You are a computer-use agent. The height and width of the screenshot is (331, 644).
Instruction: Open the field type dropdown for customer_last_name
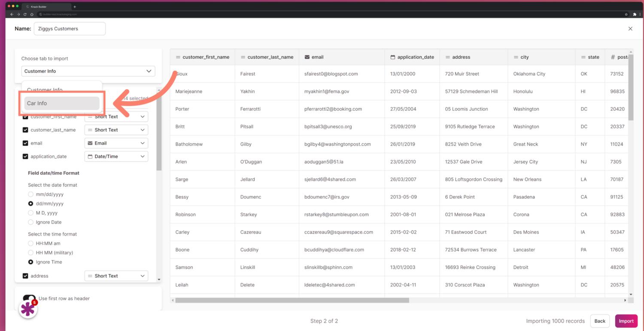click(116, 130)
